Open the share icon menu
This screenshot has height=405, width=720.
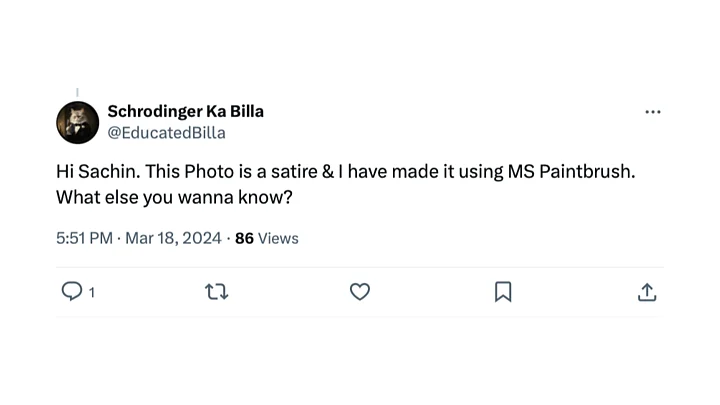647,292
